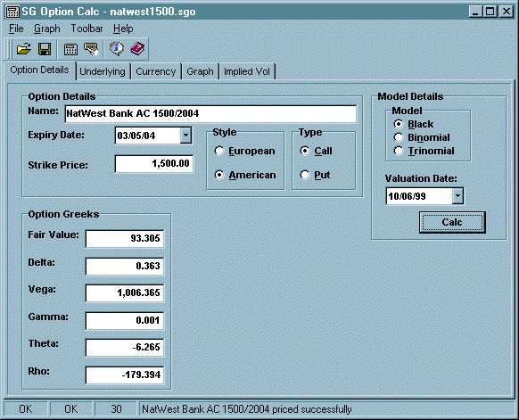Click the option Name input field
Screen dimensions: 519x420
tap(210, 113)
